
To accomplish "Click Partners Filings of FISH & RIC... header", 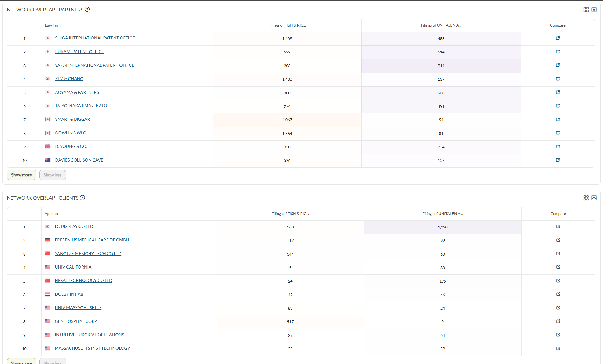I will (287, 25).
